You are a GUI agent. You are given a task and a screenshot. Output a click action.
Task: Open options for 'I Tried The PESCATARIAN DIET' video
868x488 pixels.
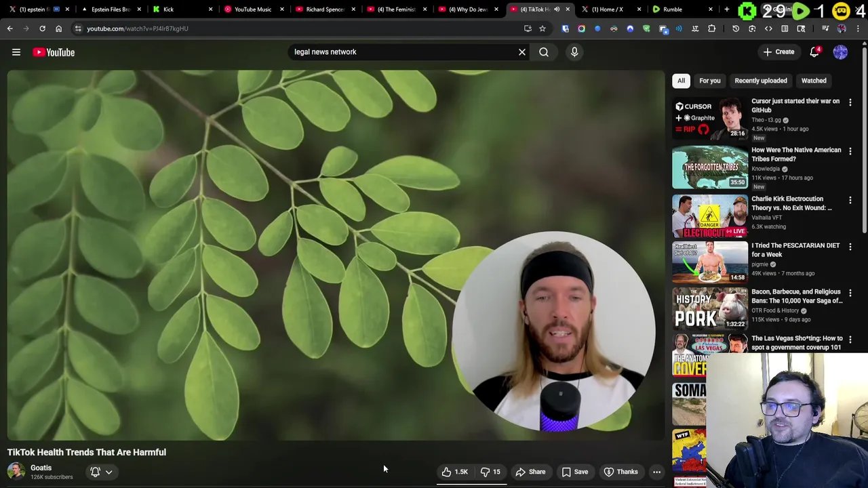click(850, 247)
